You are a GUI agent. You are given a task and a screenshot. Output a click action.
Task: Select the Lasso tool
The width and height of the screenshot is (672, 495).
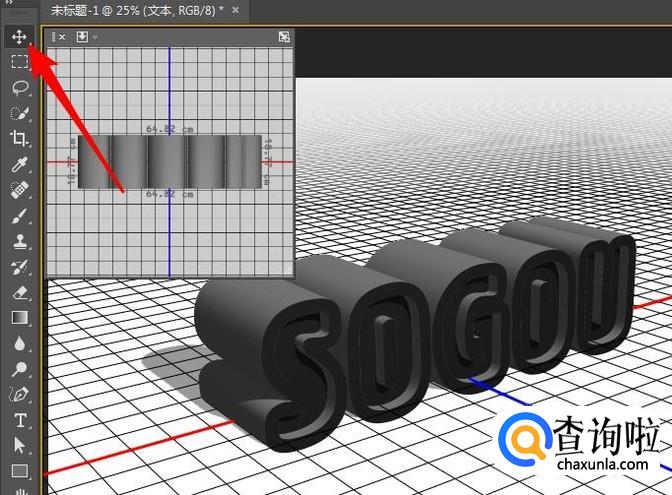point(20,88)
